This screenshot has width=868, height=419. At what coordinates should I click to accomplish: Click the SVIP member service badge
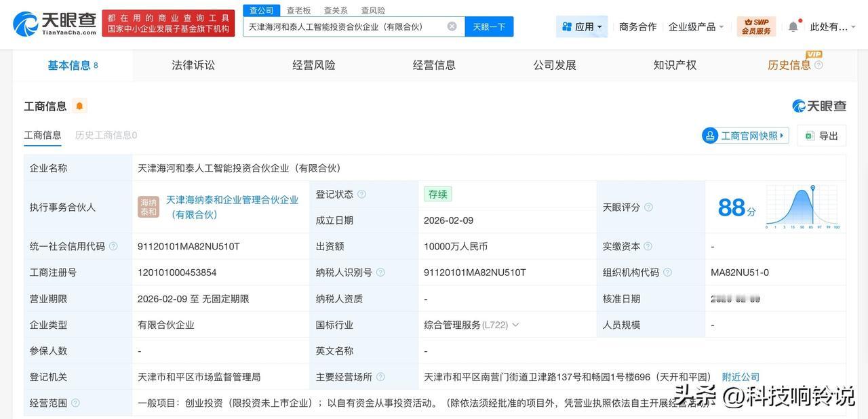[x=756, y=26]
